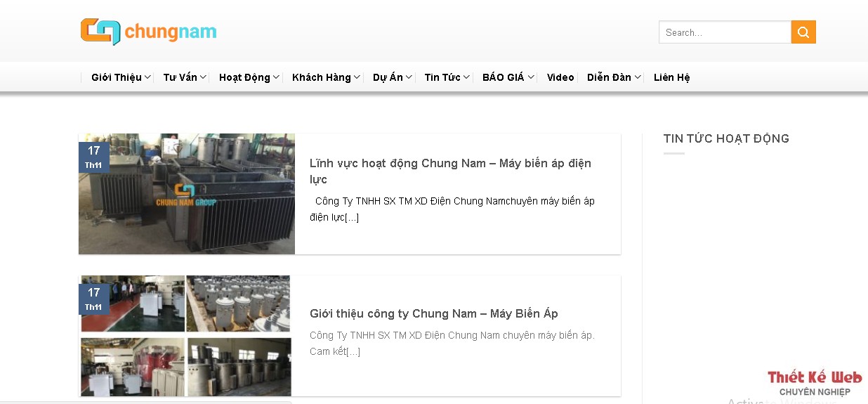Open the Hoạt Động dropdown menu
868x404 pixels.
[x=249, y=77]
